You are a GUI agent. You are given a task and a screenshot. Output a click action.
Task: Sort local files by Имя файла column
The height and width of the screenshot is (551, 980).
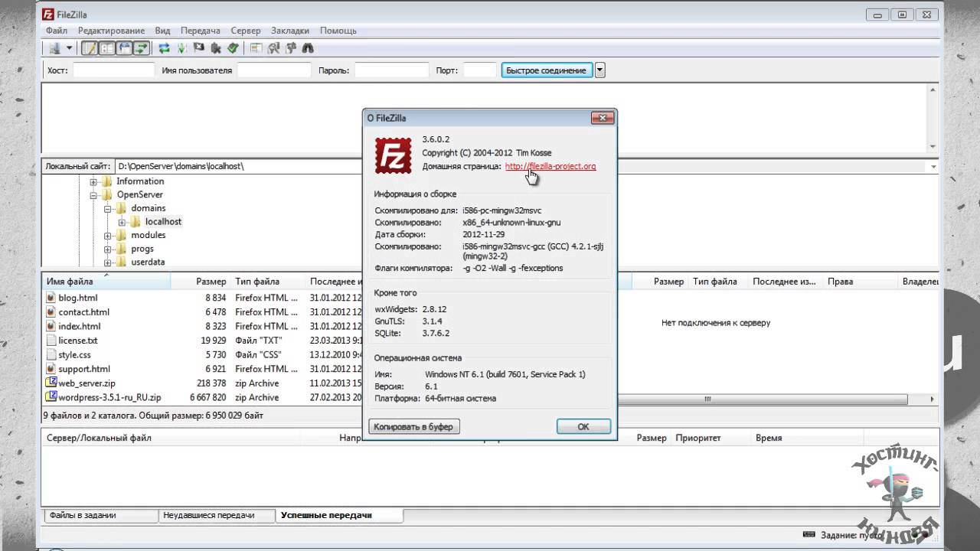(x=106, y=282)
